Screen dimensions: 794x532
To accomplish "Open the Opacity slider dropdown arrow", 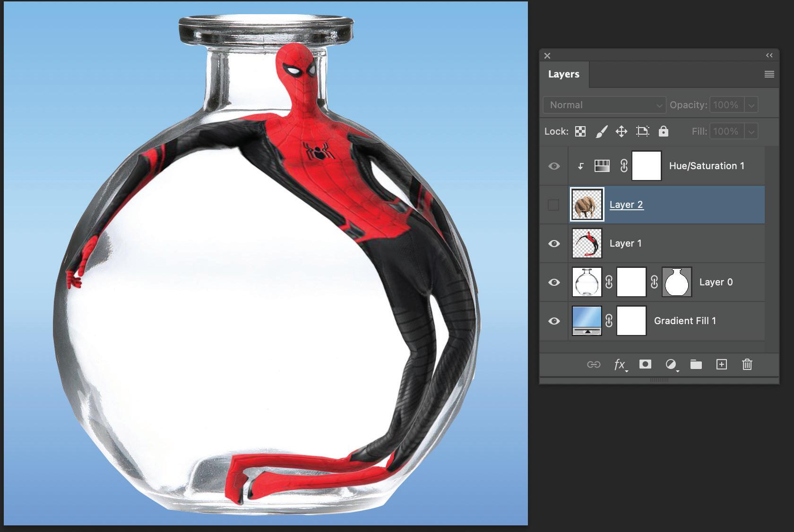I will pos(751,105).
